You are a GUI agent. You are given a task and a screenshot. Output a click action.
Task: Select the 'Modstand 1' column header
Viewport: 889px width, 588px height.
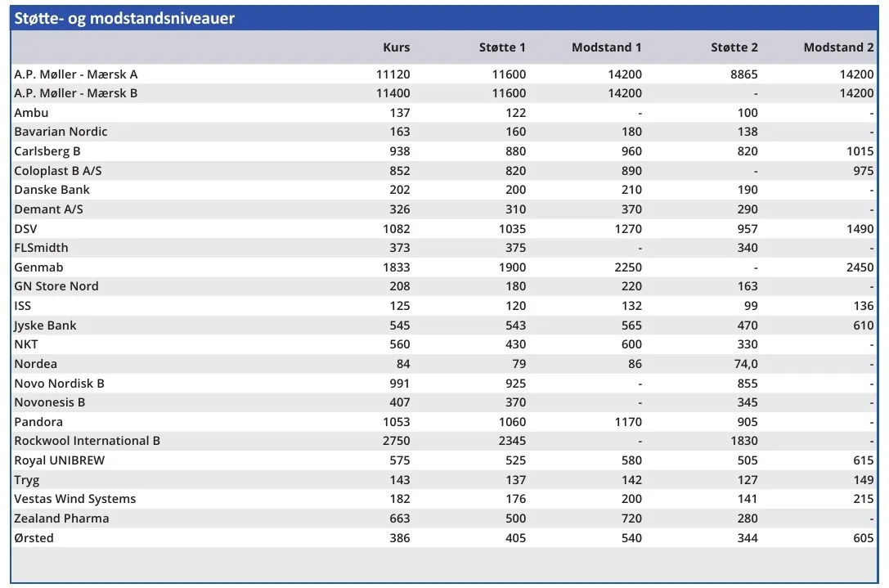click(x=606, y=47)
